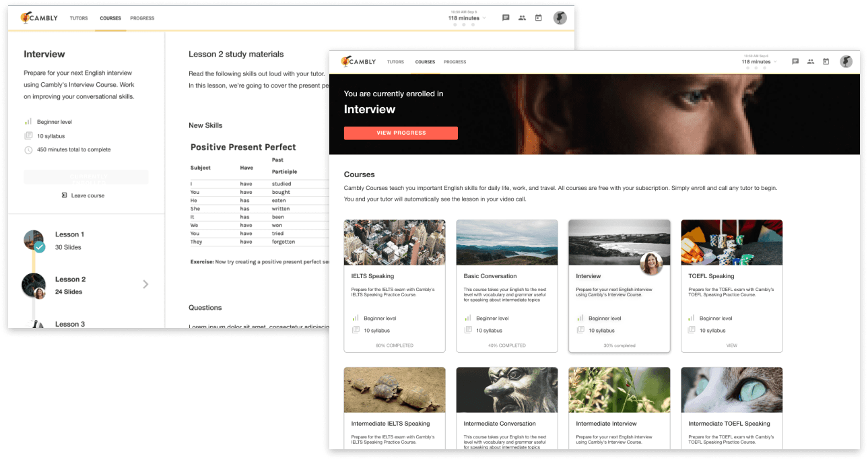Viewport: 868px width, 460px height.
Task: Click the Lesson 2 round thumbnail
Action: tap(34, 284)
